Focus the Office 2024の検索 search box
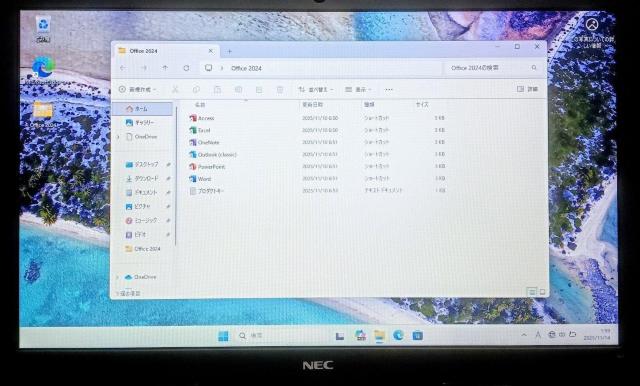This screenshot has height=386, width=640. [494, 68]
